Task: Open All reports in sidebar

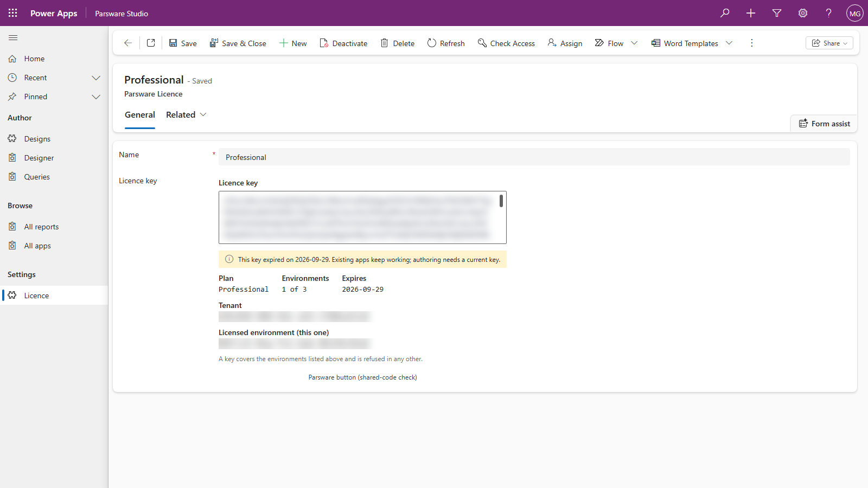Action: pyautogui.click(x=54, y=227)
